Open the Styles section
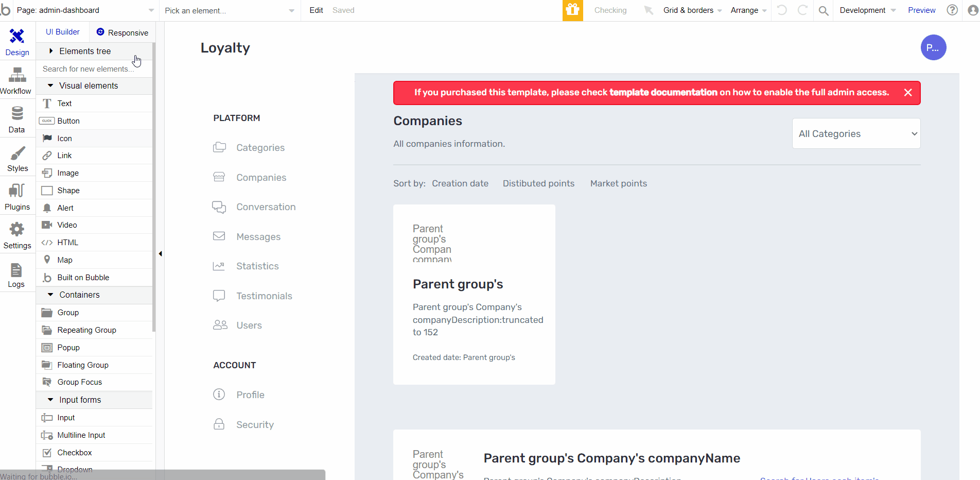Image resolution: width=980 pixels, height=480 pixels. click(x=17, y=158)
